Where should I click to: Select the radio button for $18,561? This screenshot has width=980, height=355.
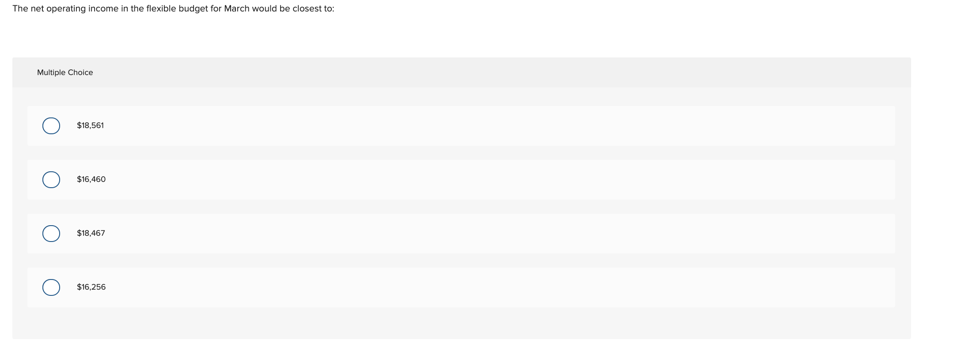[51, 126]
